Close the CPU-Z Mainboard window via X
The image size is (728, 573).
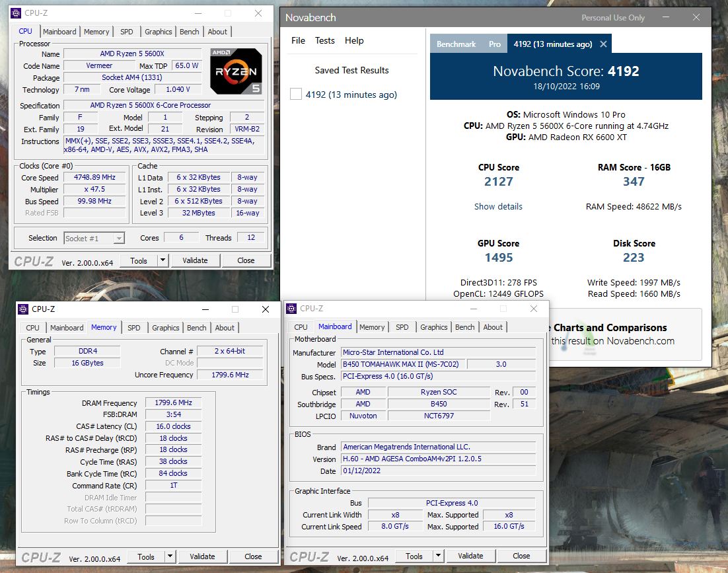(534, 309)
